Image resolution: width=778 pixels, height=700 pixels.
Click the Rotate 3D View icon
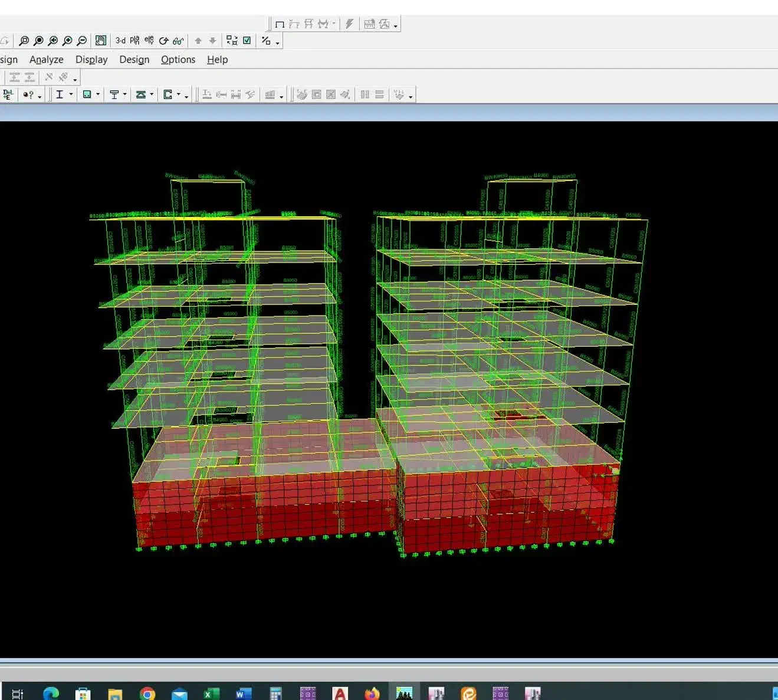163,41
